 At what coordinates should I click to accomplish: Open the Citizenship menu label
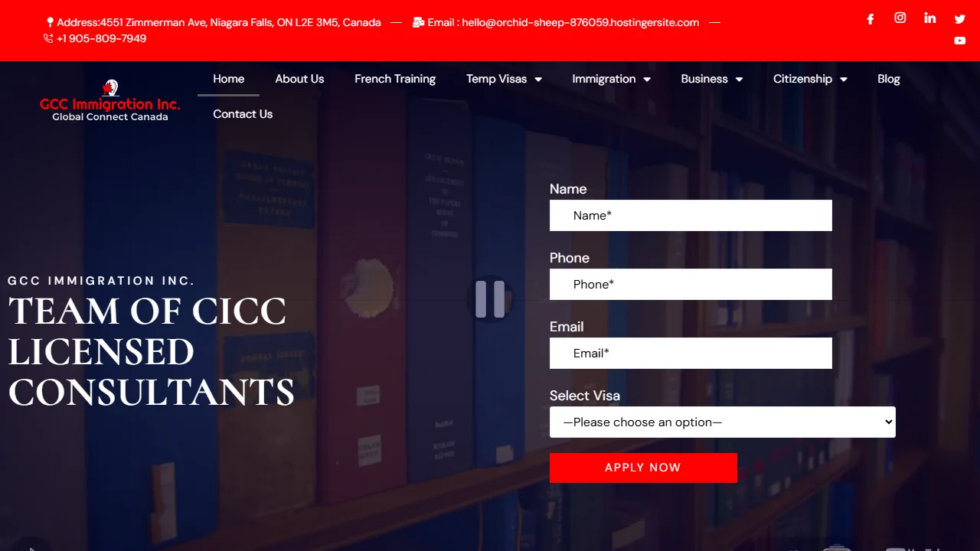pos(802,79)
